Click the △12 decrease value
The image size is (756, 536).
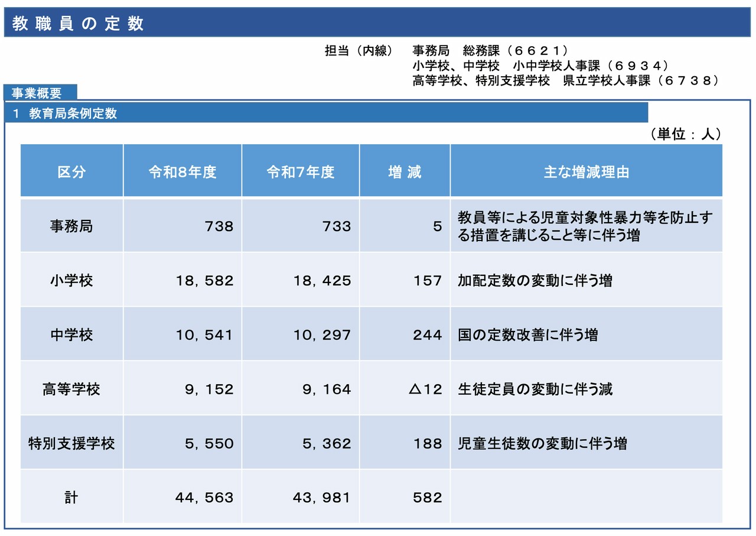pyautogui.click(x=425, y=389)
